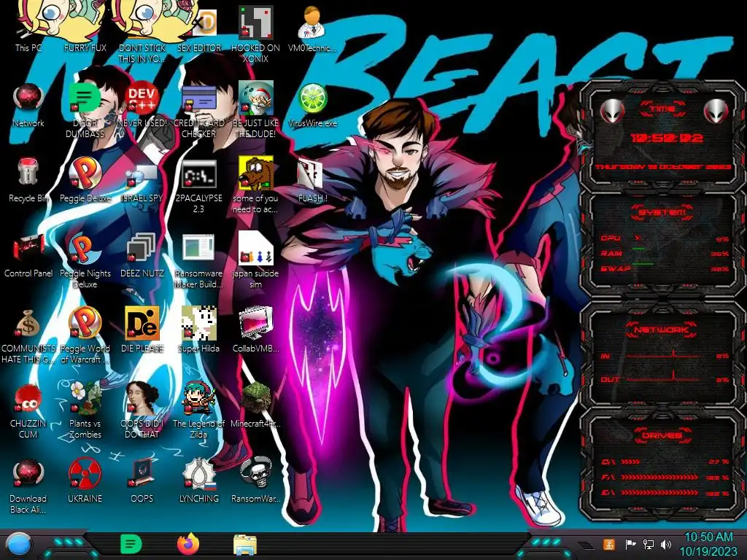Open the RansomWar skull icon
The width and height of the screenshot is (747, 560).
pyautogui.click(x=255, y=481)
